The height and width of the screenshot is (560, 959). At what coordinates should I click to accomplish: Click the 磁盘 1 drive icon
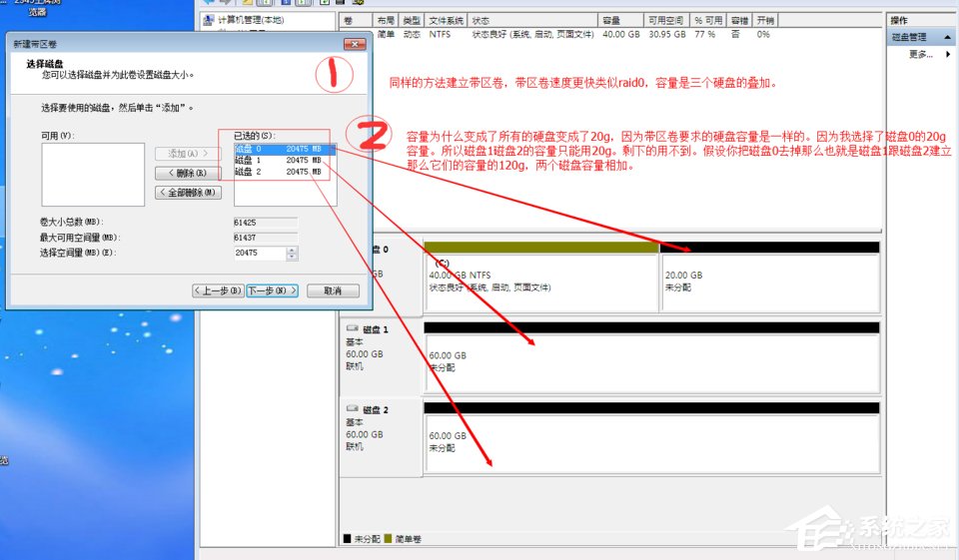(353, 328)
